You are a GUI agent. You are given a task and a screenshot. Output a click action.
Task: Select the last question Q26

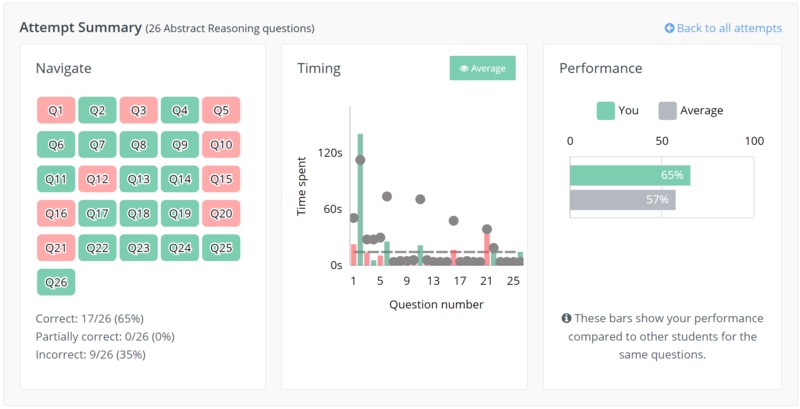click(x=56, y=282)
